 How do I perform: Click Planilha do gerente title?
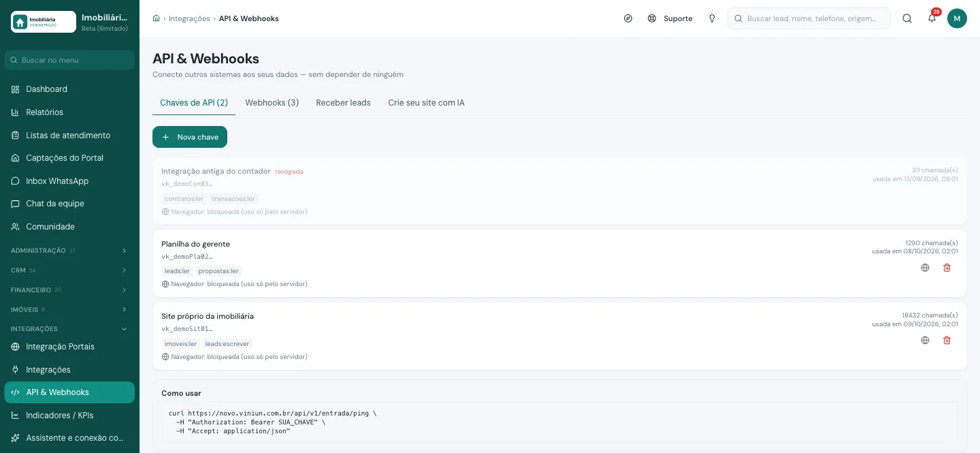coord(195,244)
